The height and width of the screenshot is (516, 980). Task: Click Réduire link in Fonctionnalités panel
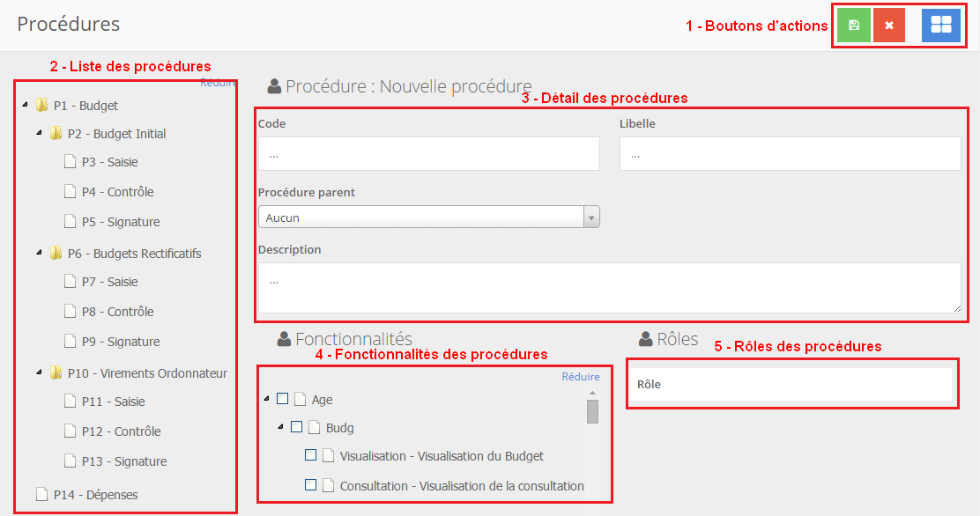click(x=580, y=377)
